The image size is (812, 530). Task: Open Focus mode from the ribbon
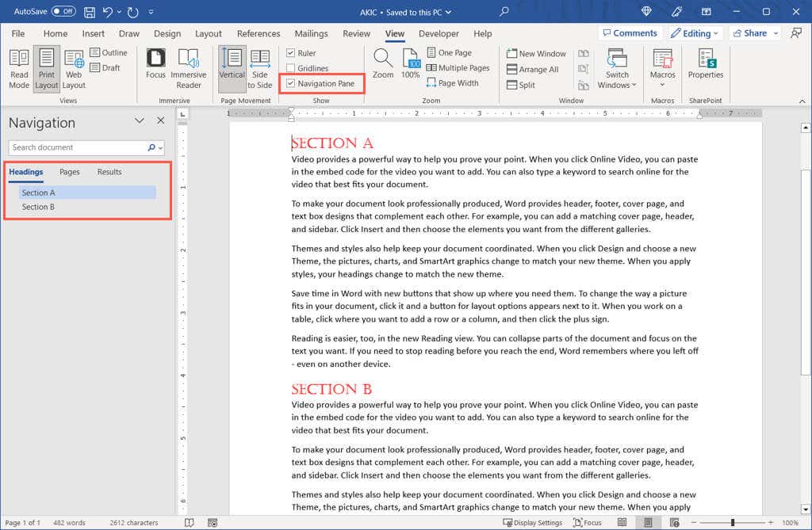pyautogui.click(x=155, y=64)
